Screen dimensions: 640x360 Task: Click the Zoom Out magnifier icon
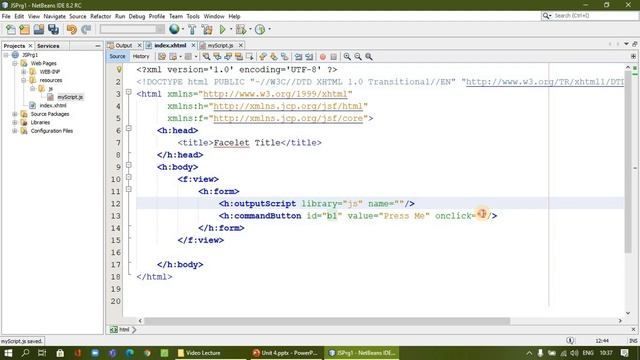[x=358, y=57]
